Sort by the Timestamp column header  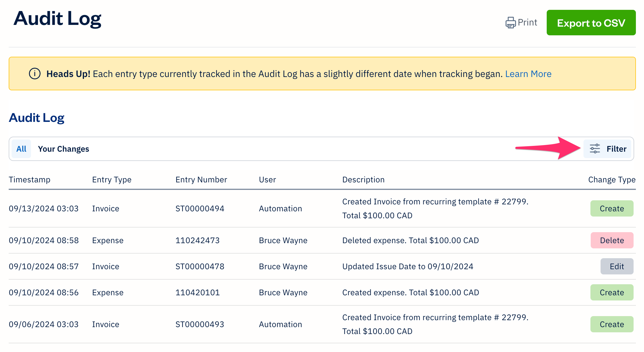click(30, 179)
